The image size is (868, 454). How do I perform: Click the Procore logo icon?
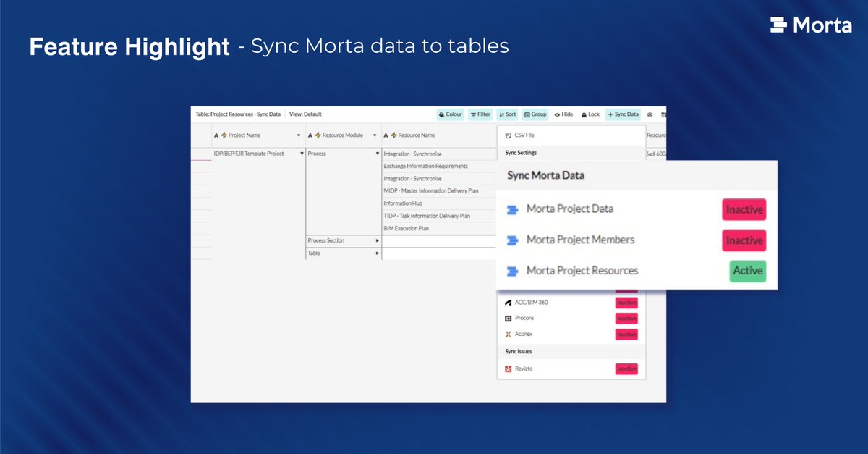coord(509,319)
